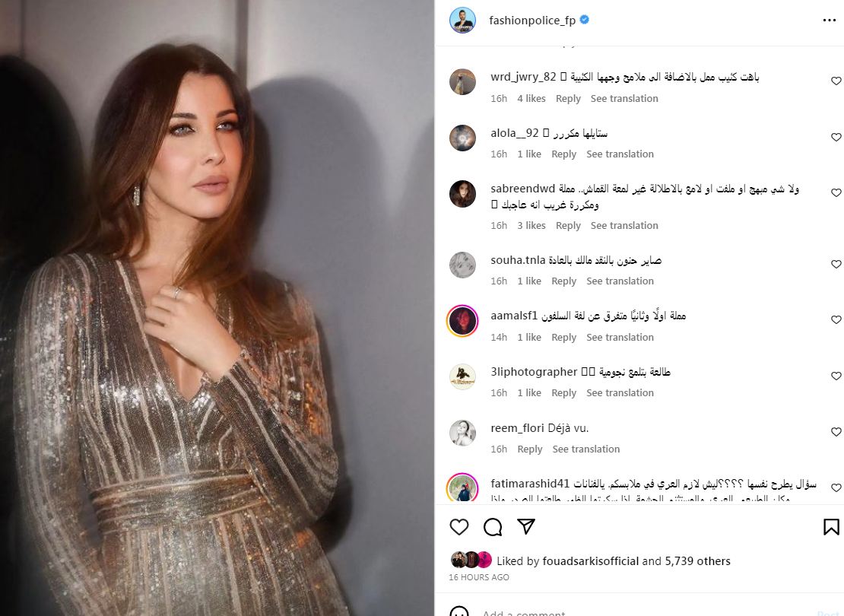Open the three-dot more options menu
The image size is (844, 616).
pos(830,21)
